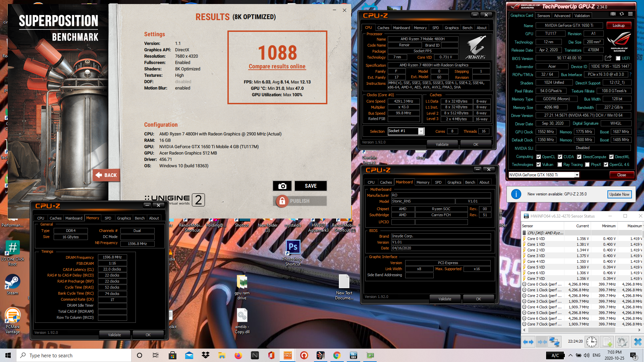This screenshot has height=362, width=644.
Task: Click the Superposition screenshot camera button
Action: pyautogui.click(x=282, y=186)
